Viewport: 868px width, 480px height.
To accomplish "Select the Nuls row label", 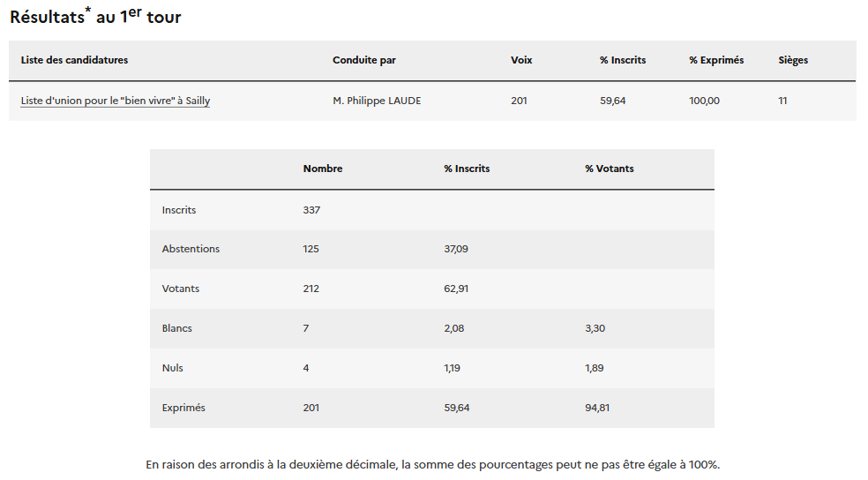I will tap(173, 368).
